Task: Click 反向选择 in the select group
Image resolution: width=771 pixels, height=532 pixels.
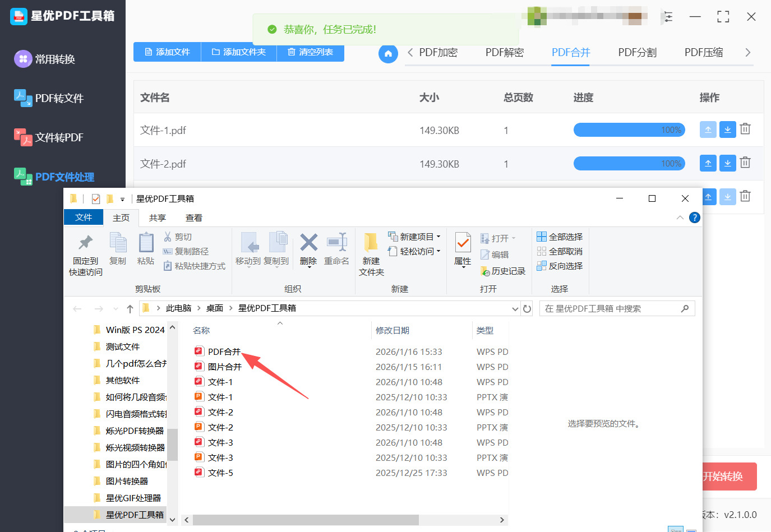Action: point(560,266)
